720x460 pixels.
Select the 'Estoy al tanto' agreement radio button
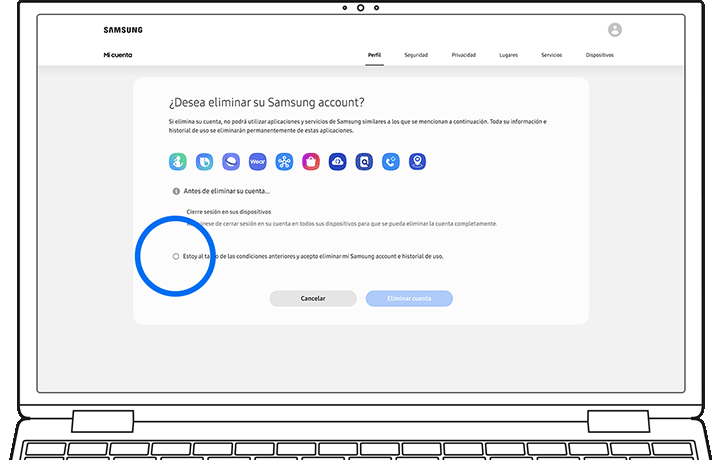pyautogui.click(x=176, y=257)
